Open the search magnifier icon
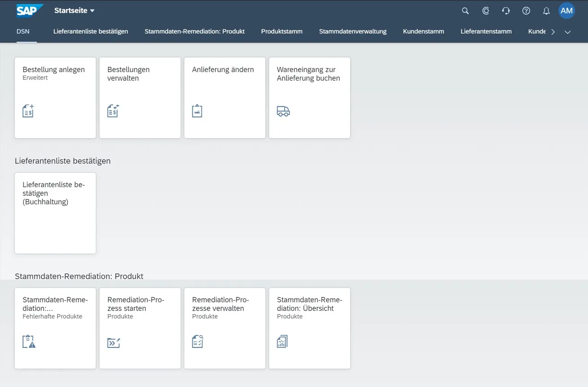Viewport: 588px width, 387px height. [465, 11]
